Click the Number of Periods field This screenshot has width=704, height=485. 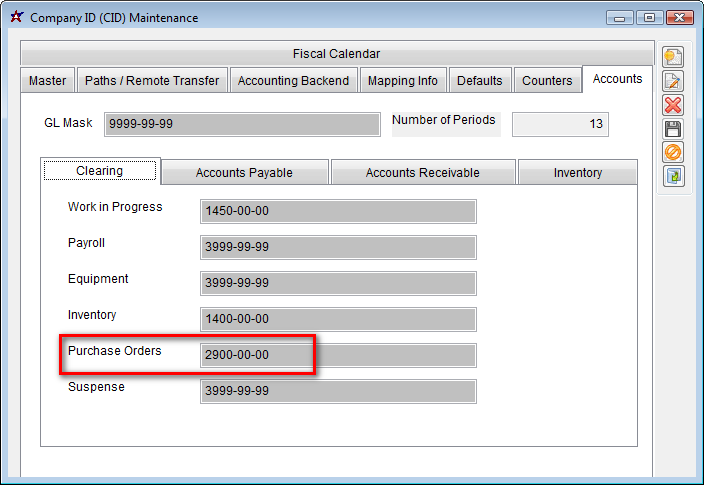559,124
